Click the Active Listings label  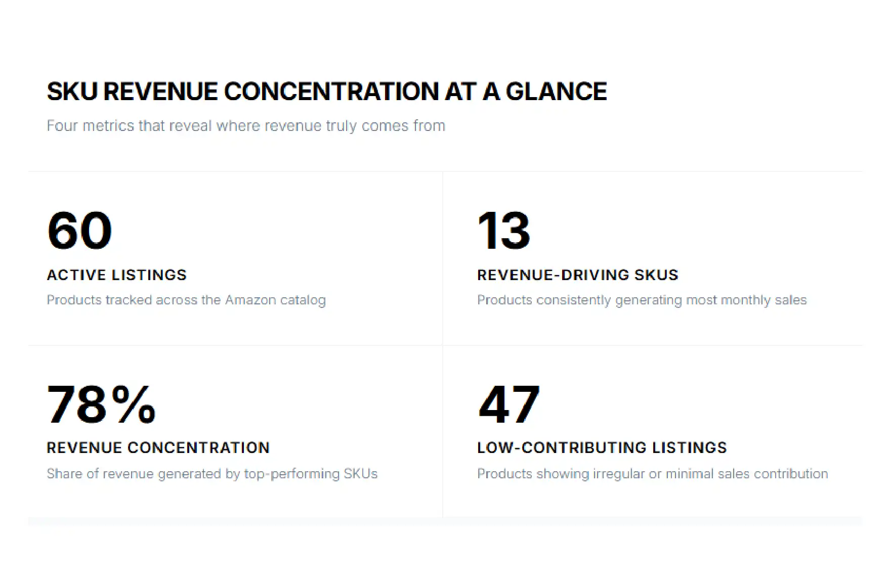coord(117,275)
